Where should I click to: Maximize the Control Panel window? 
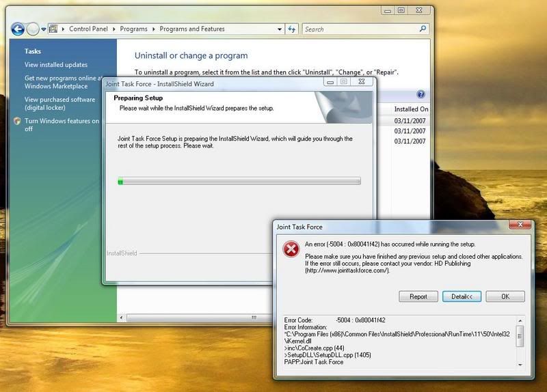[x=401, y=10]
